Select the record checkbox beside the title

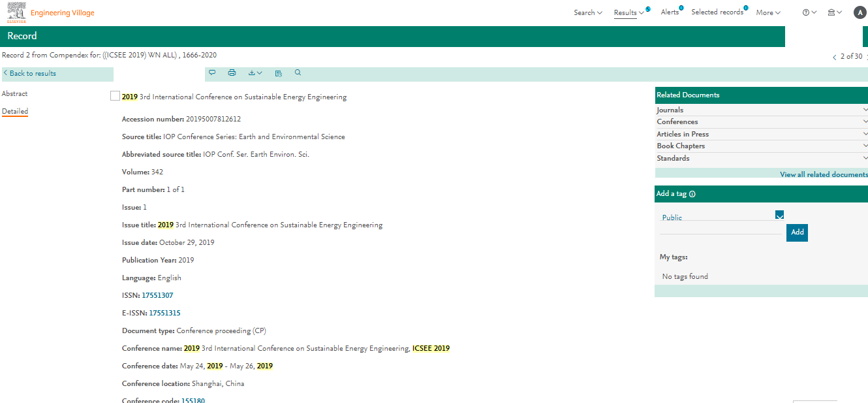[x=115, y=96]
